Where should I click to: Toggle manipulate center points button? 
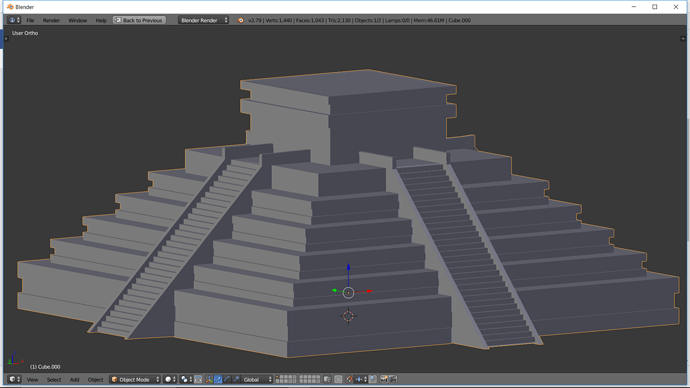198,379
